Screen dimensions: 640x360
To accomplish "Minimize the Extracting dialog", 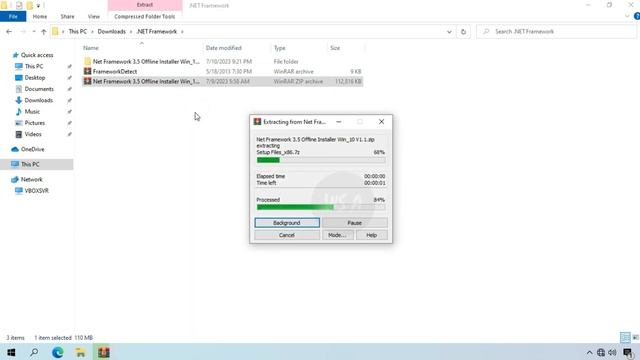I will click(339, 122).
